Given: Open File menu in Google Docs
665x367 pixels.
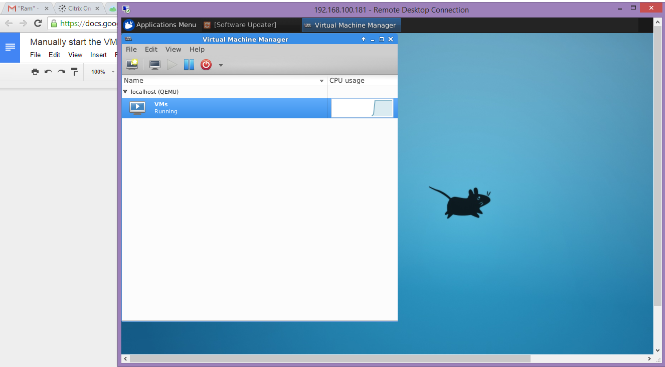Looking at the screenshot, I should tap(35, 55).
